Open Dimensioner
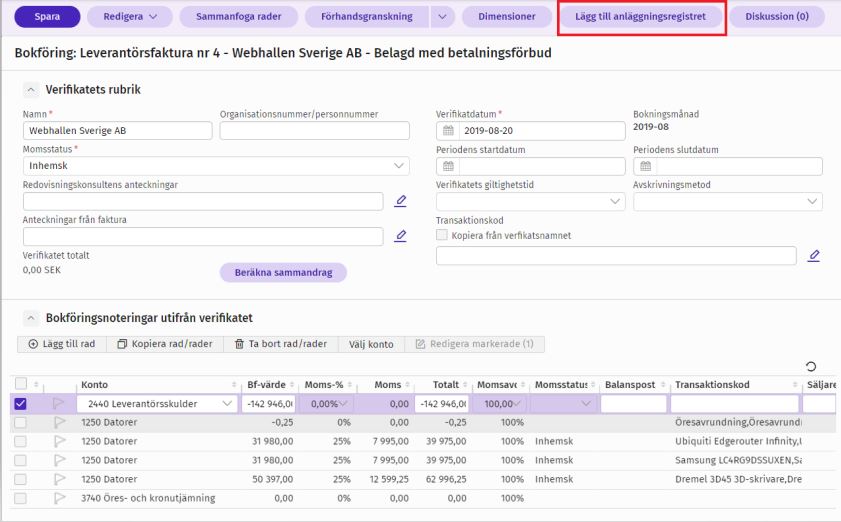The width and height of the screenshot is (841, 522). coord(507,17)
